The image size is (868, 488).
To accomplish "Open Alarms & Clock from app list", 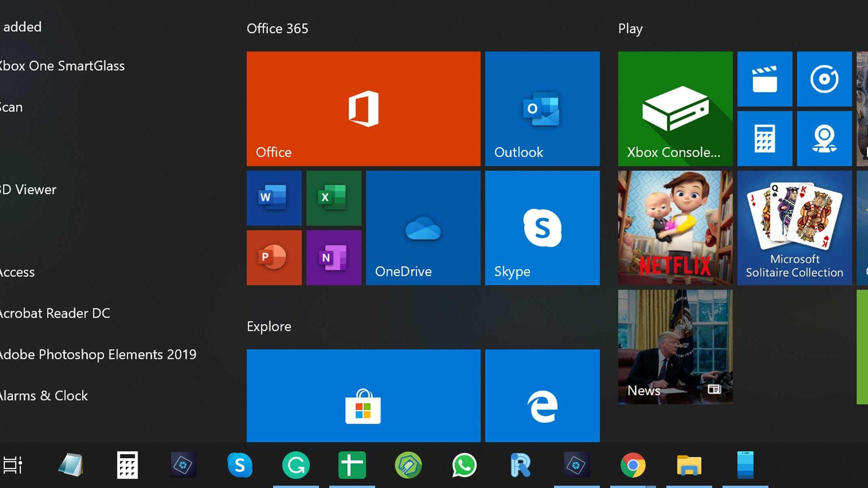I will coord(44,396).
